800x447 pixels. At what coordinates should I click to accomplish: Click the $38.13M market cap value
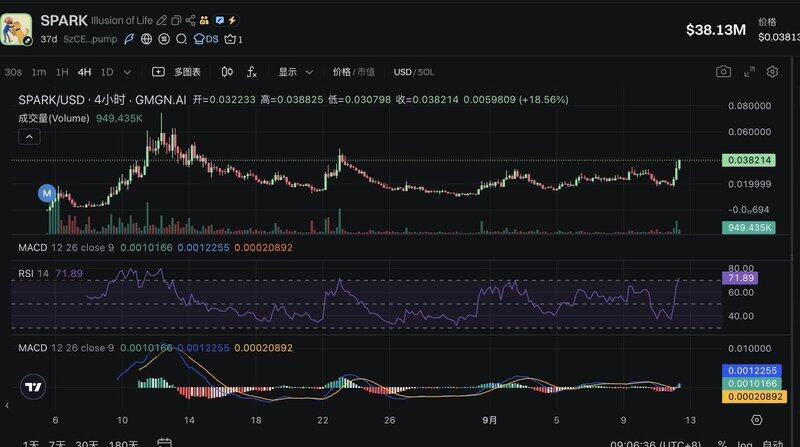click(x=716, y=30)
